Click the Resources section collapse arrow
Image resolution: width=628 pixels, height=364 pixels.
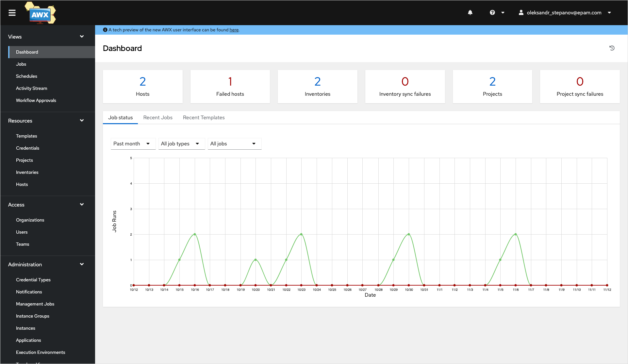[82, 121]
